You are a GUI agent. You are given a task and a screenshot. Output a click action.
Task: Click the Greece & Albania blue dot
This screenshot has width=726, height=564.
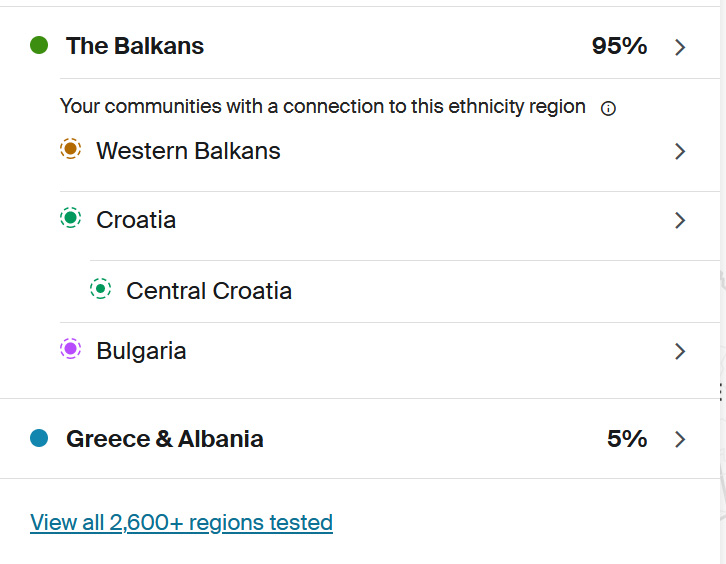40,438
